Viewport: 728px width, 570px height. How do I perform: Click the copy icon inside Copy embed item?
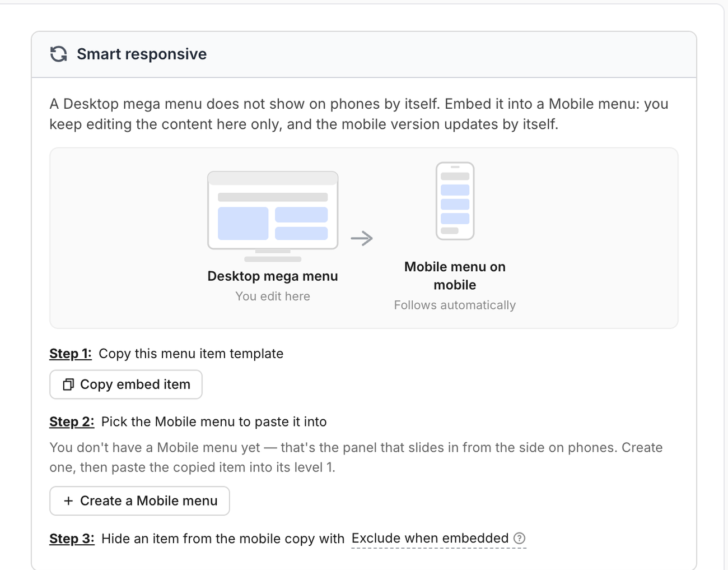[68, 384]
